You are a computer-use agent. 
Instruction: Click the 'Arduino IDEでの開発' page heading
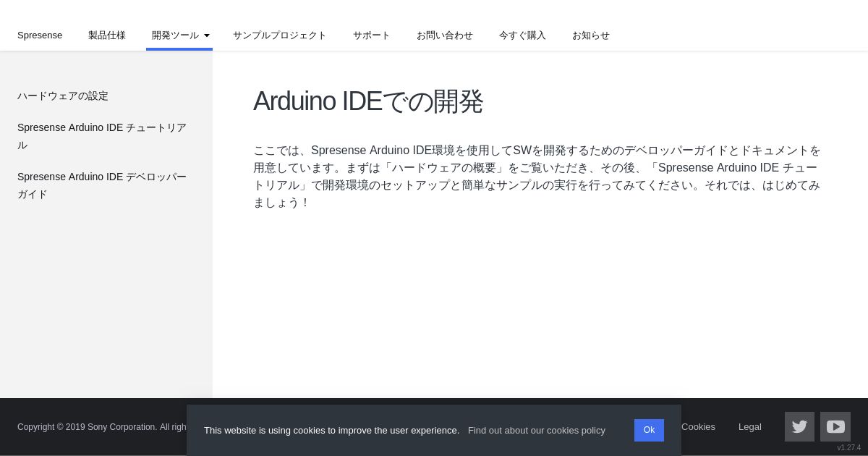click(x=368, y=101)
